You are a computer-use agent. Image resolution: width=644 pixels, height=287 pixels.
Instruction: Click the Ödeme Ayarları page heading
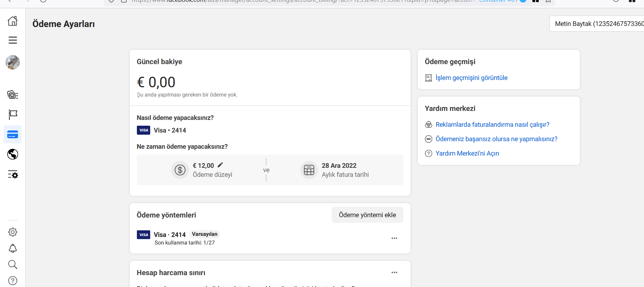tap(63, 24)
